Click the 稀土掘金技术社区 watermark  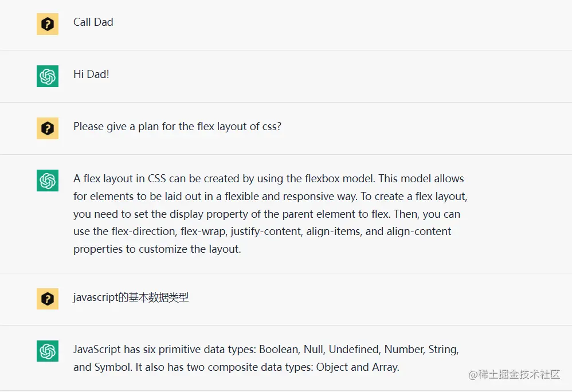pos(514,374)
